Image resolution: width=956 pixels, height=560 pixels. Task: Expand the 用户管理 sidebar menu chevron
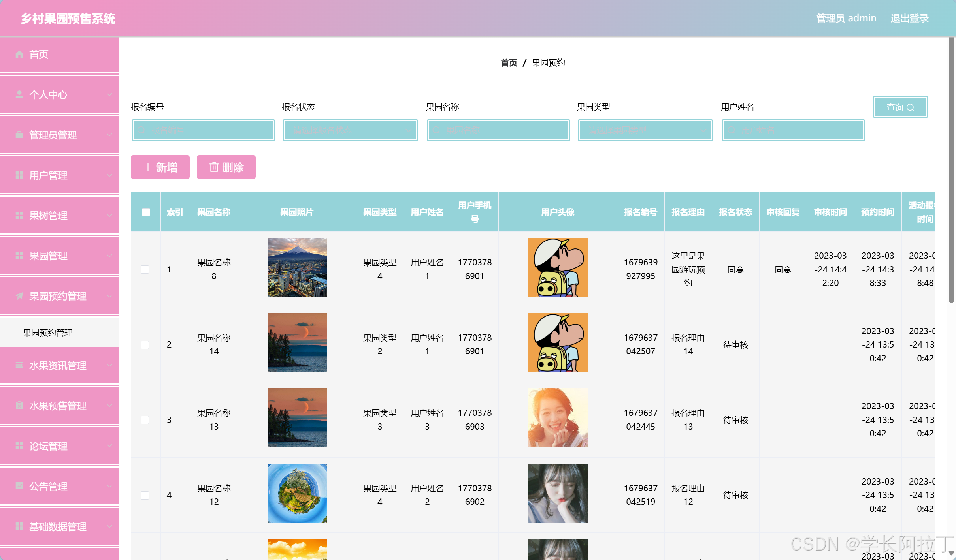[x=109, y=175]
